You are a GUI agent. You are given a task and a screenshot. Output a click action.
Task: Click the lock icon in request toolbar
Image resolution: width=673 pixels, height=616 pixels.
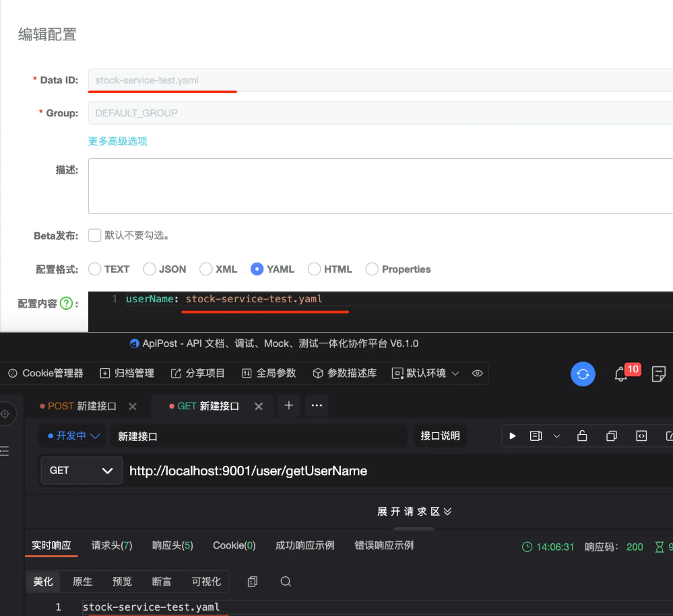click(x=581, y=436)
